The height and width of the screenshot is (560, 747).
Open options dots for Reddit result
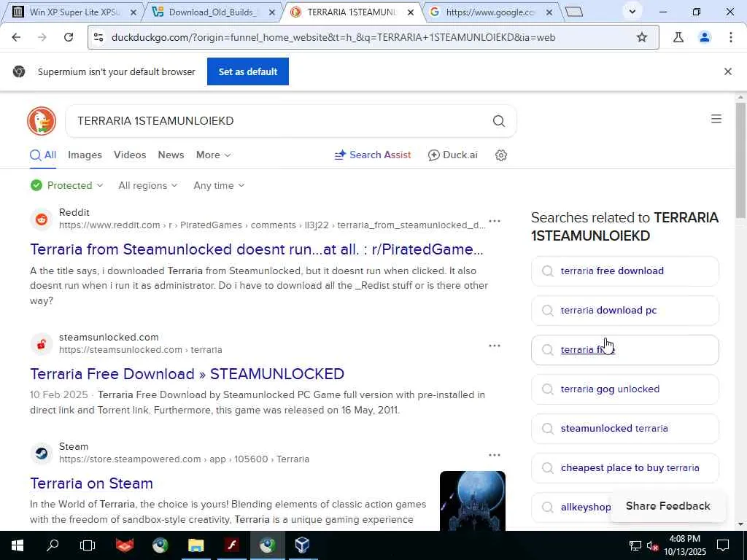pyautogui.click(x=495, y=221)
